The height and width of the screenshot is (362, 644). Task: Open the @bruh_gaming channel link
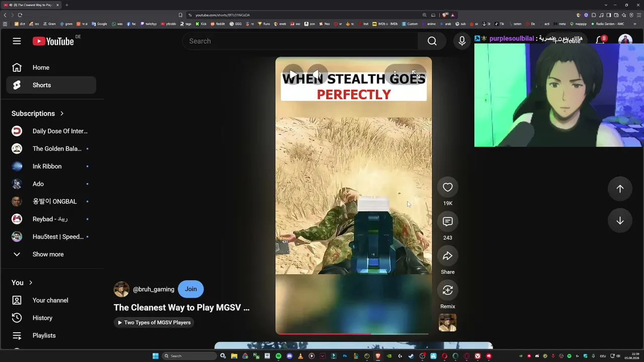153,289
